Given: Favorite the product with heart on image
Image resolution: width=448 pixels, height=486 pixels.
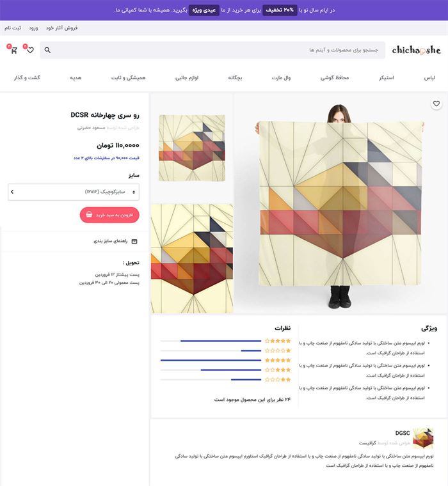Looking at the screenshot, I should point(436,104).
